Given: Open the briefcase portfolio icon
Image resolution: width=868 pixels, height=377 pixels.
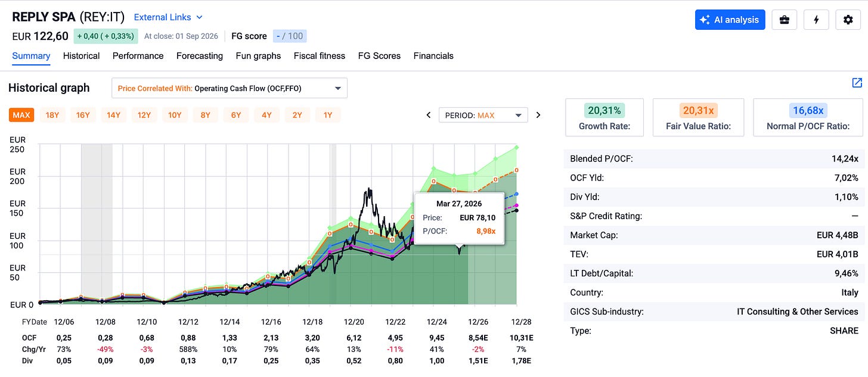Looking at the screenshot, I should (784, 20).
